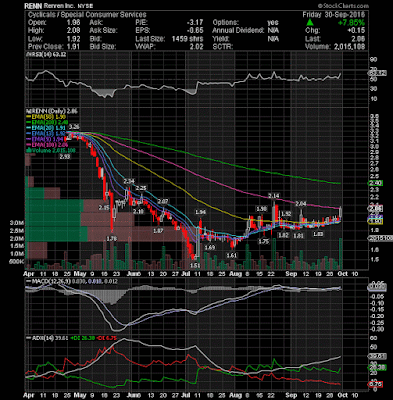Click the 2.93 price label
Viewport: 393px width, 400px height.
[x=64, y=156]
